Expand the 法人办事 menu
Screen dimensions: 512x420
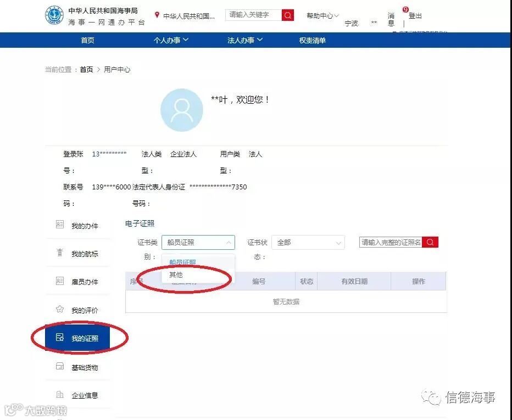244,40
